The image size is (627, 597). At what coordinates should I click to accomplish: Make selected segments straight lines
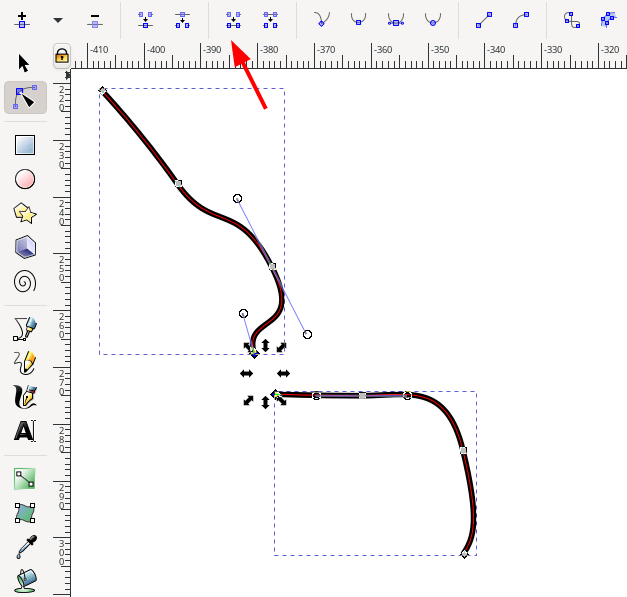click(483, 19)
